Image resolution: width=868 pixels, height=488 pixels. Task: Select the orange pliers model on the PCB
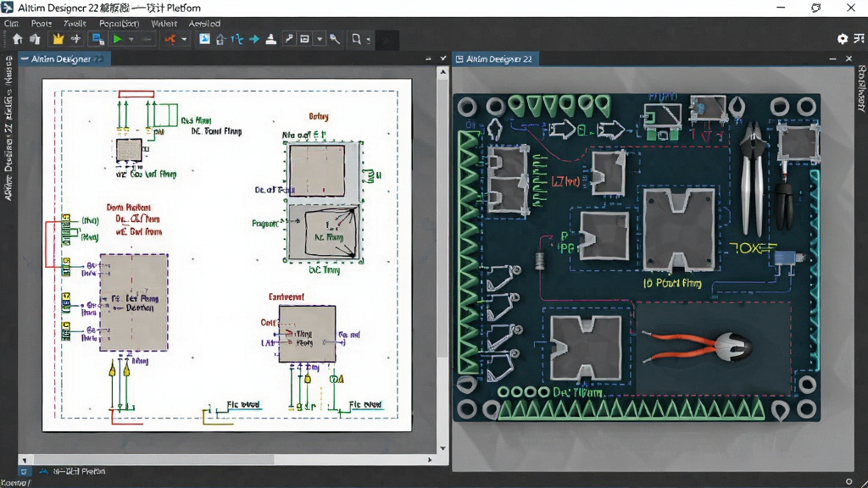coord(698,346)
